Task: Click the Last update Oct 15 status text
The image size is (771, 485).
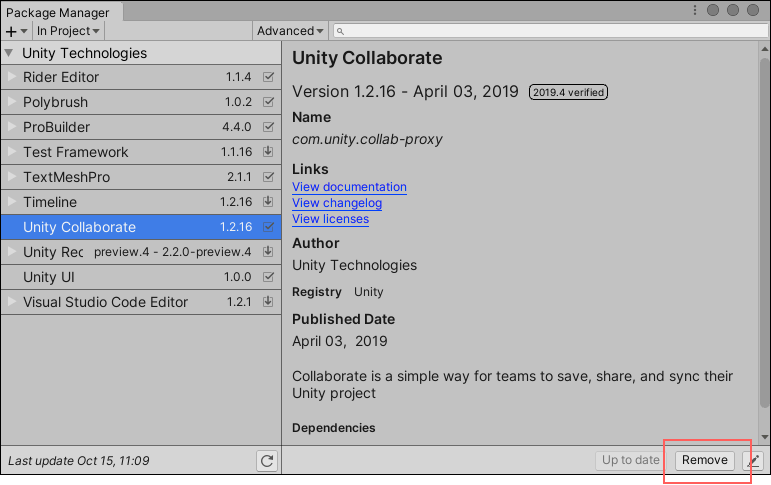Action: [x=79, y=461]
